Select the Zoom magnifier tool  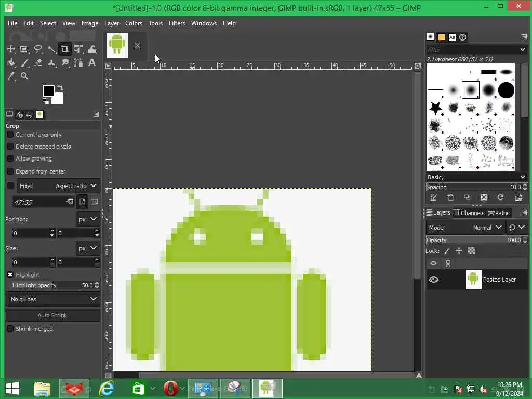(24, 76)
